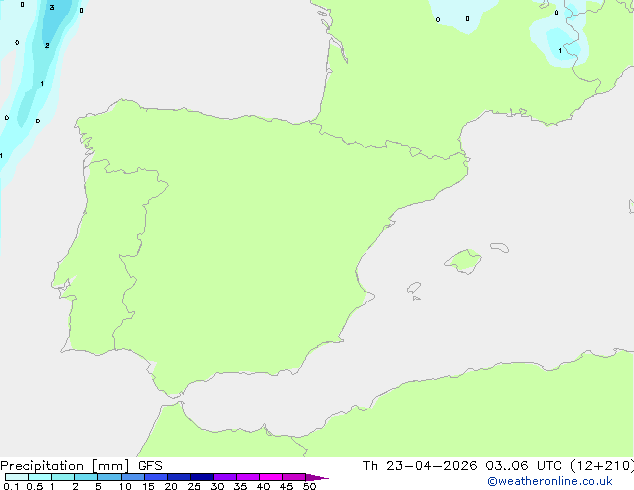Image resolution: width=634 pixels, height=490 pixels.
Task: Pick the legend swatch between 40 and 45
Action: click(x=271, y=477)
